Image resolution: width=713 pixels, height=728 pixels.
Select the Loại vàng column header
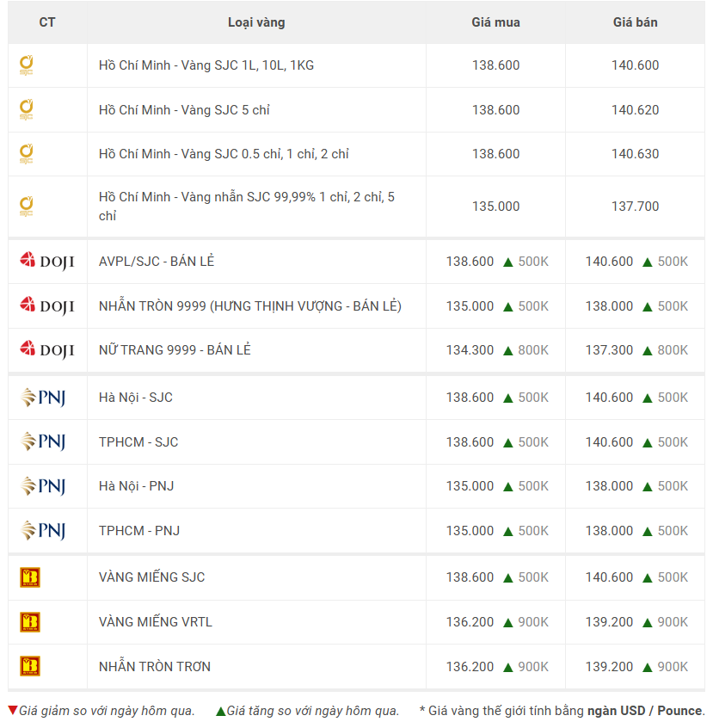point(256,22)
